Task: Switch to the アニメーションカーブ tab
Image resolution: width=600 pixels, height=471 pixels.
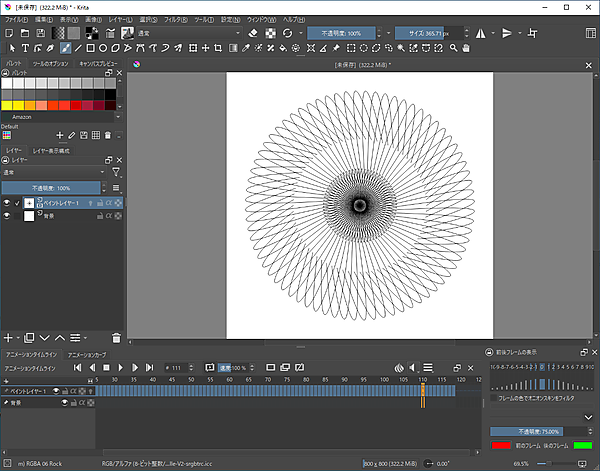Action: click(88, 354)
